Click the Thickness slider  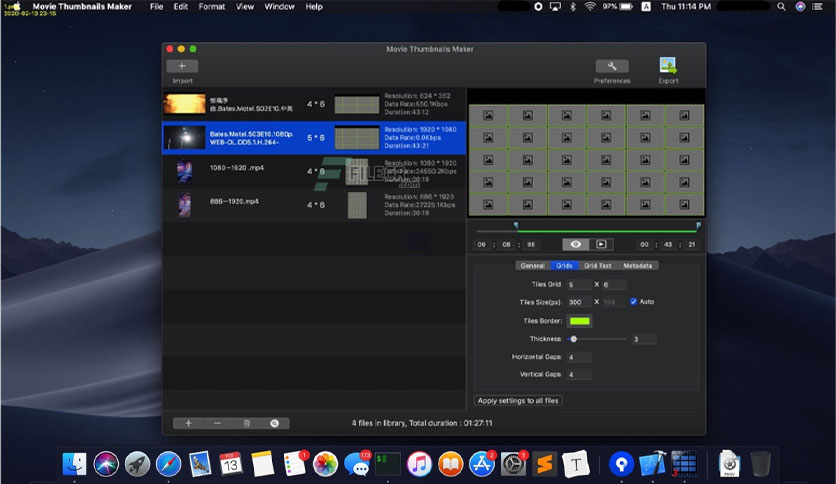click(597, 339)
